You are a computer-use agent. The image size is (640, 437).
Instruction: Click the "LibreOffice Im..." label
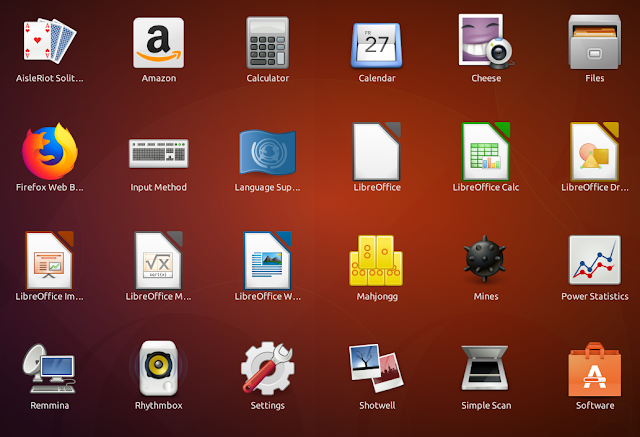pyautogui.click(x=49, y=297)
